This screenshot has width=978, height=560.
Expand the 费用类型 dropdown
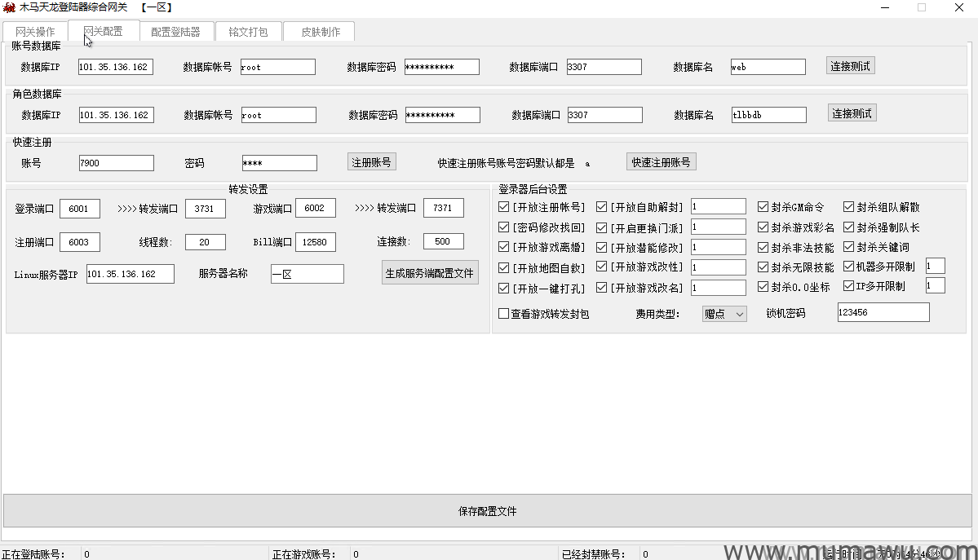pos(724,314)
